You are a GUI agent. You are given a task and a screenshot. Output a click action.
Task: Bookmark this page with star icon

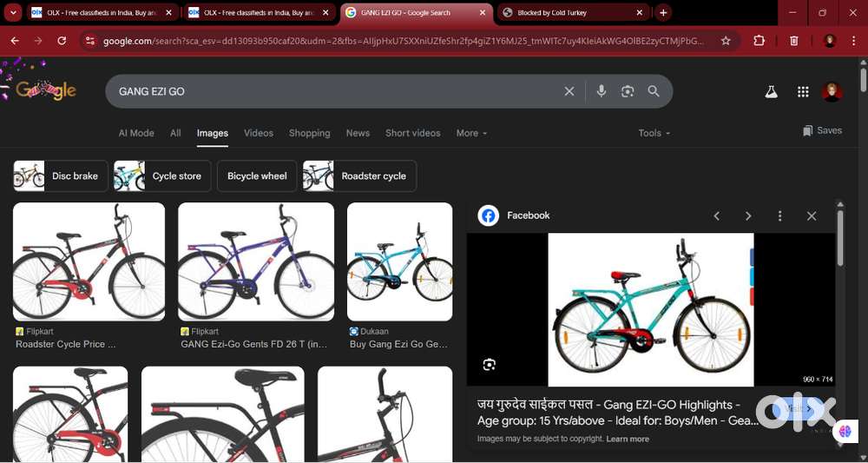pyautogui.click(x=726, y=41)
